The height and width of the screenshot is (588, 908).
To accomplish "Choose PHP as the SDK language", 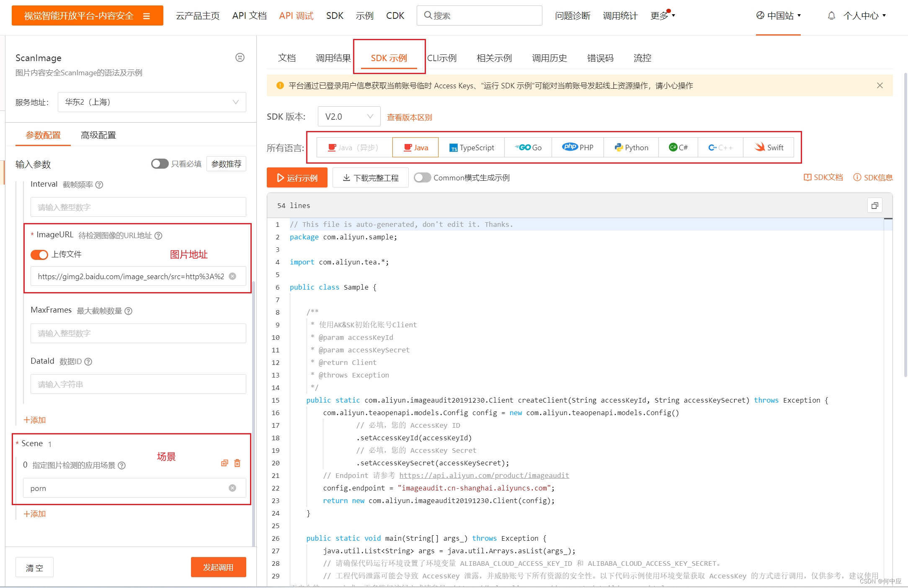I will [x=578, y=147].
